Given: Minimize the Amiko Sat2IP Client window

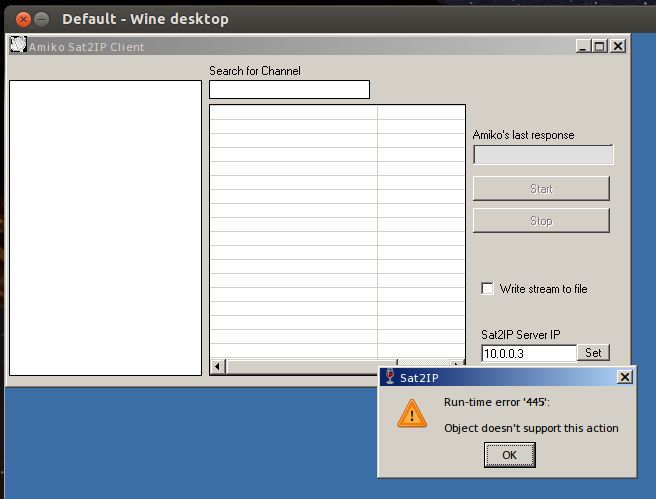Looking at the screenshot, I should (583, 46).
